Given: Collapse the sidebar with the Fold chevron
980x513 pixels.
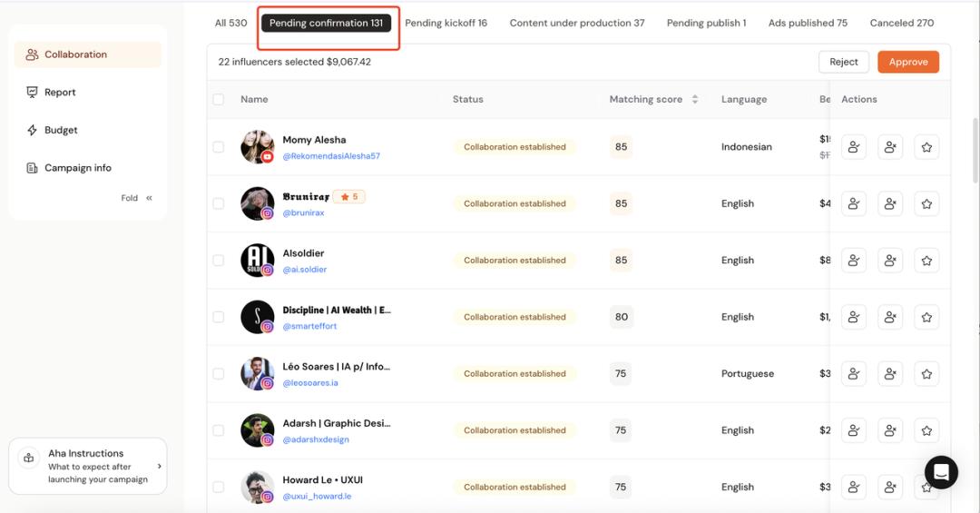Looking at the screenshot, I should [x=149, y=198].
